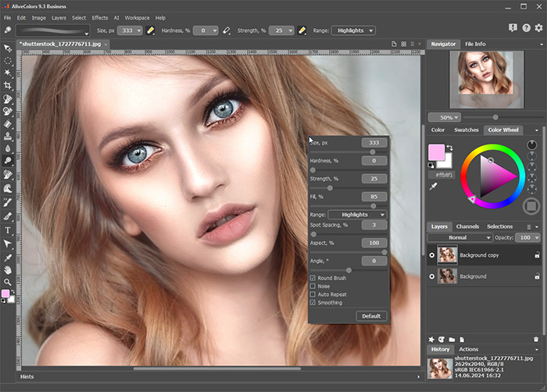Switch to the Channels tab
This screenshot has width=547, height=392.
[467, 226]
